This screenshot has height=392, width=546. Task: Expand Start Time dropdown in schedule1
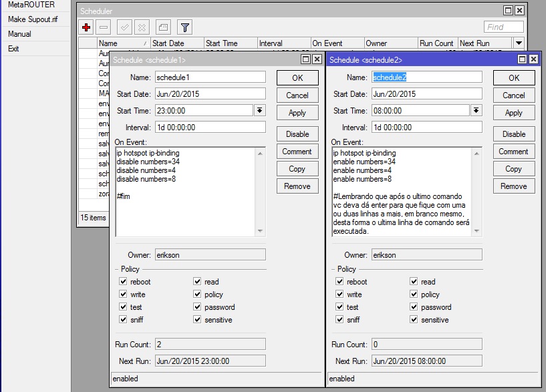260,111
